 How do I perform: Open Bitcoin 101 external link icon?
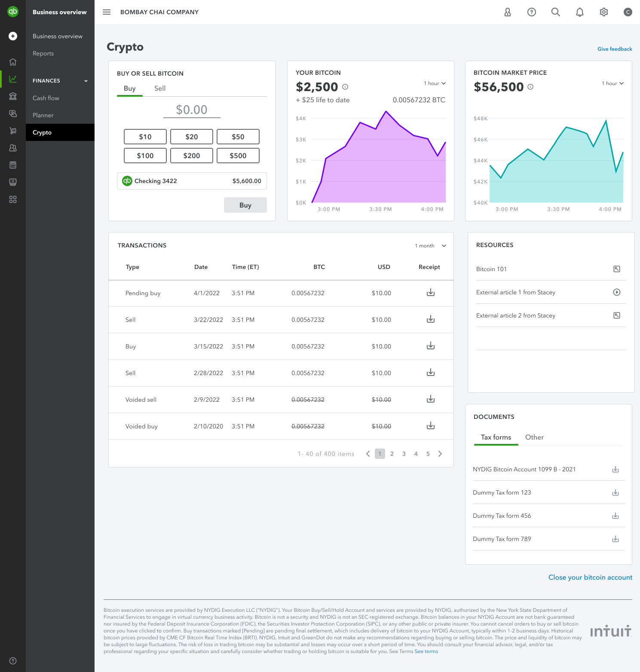(x=617, y=269)
